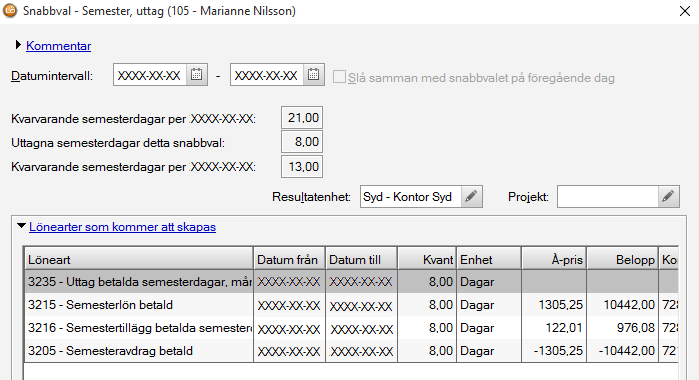
Task: Open the Kommentar link
Action: (x=58, y=46)
